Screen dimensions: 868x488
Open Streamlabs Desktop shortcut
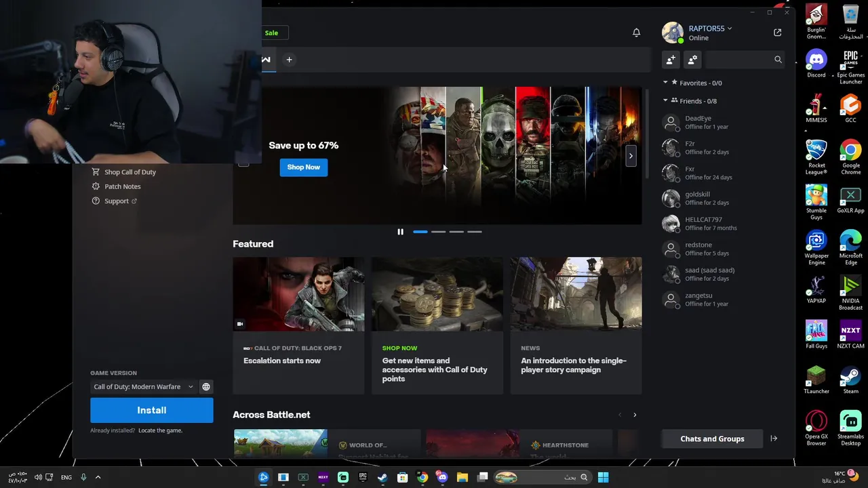[x=851, y=428]
